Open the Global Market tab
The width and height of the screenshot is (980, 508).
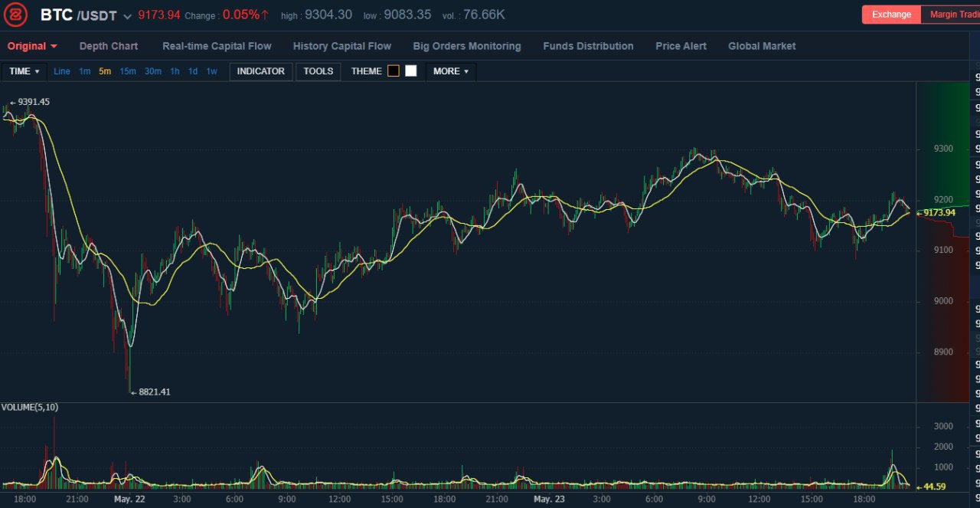(762, 46)
